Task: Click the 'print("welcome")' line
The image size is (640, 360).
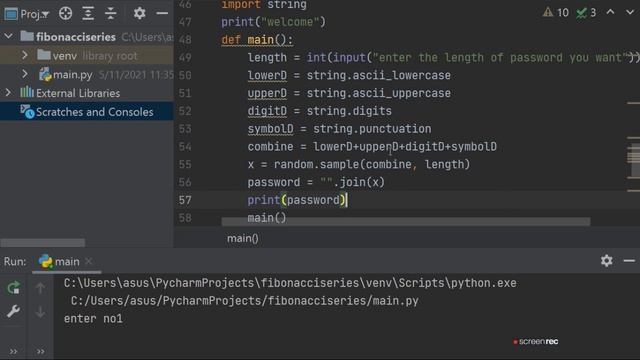Action: (273, 22)
